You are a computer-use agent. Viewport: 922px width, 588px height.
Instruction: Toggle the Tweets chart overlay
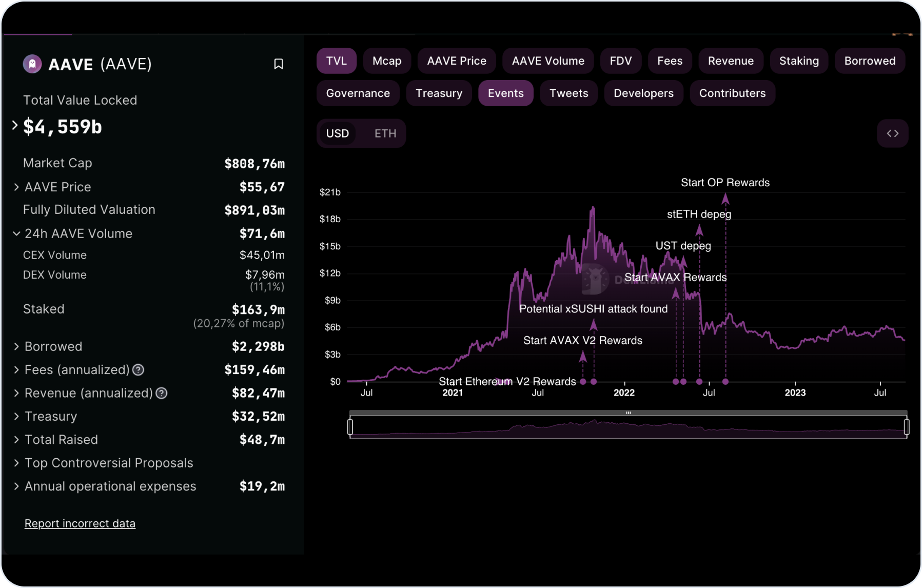click(x=568, y=93)
